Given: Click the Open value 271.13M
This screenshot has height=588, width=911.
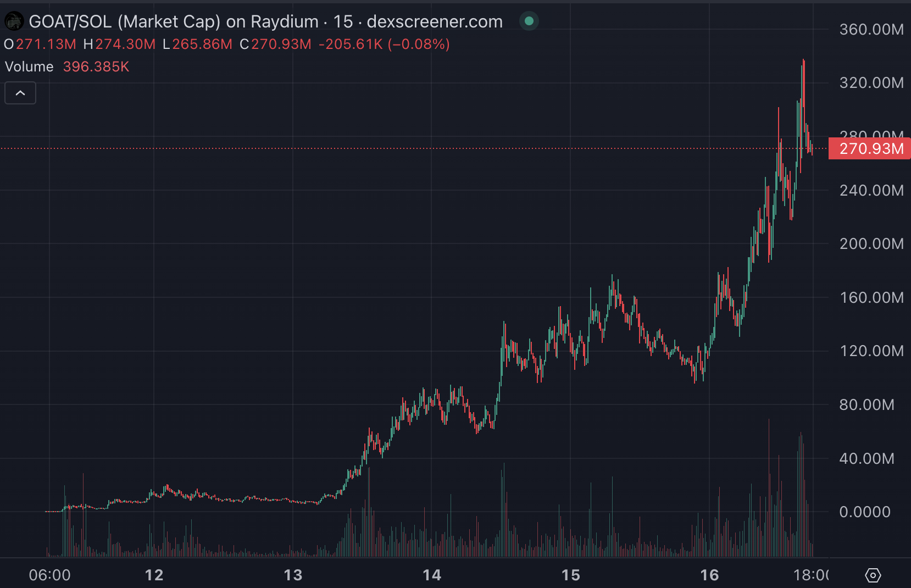Looking at the screenshot, I should pyautogui.click(x=46, y=44).
